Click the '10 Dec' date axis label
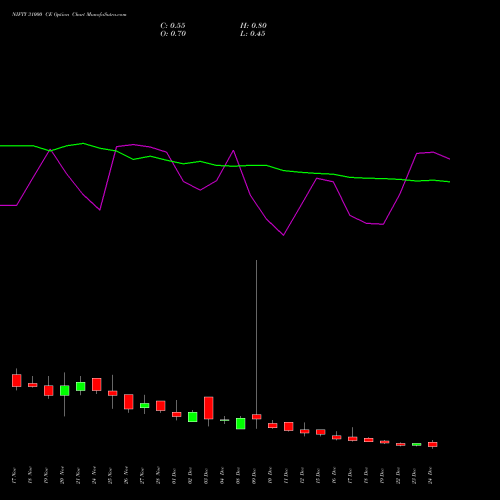This screenshot has width=500, height=500. (270, 476)
